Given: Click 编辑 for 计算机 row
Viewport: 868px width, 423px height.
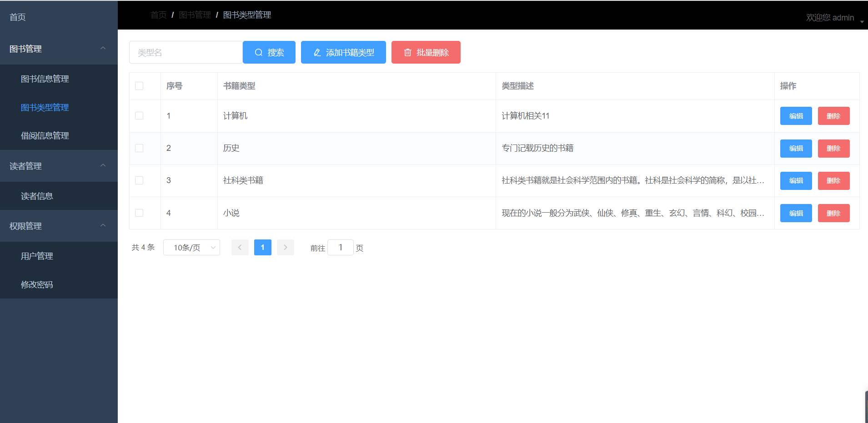Looking at the screenshot, I should [x=796, y=116].
